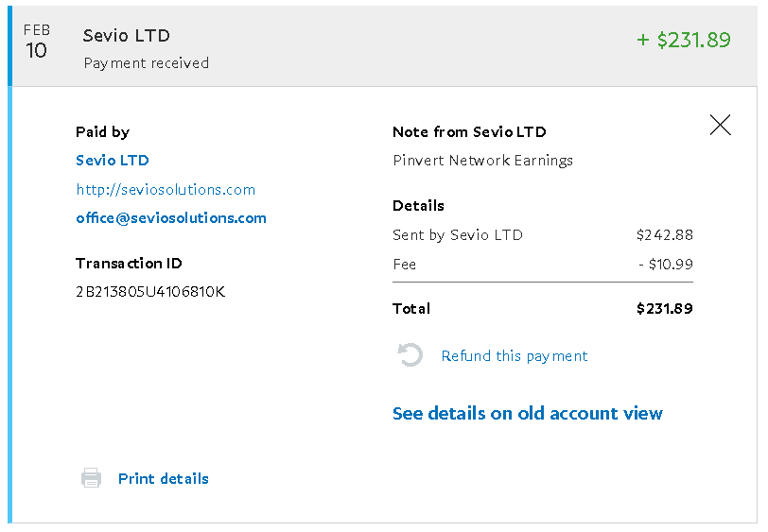Click the Payment received status text
The image size is (768, 532).
tap(147, 63)
